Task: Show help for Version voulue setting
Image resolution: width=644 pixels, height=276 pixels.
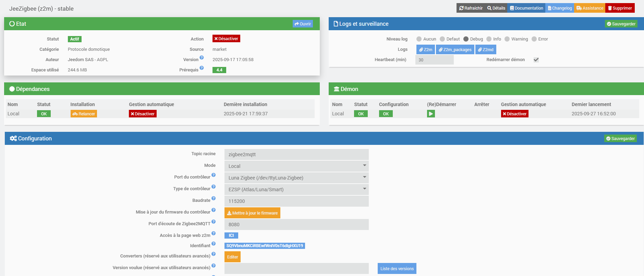Action: tap(214, 266)
